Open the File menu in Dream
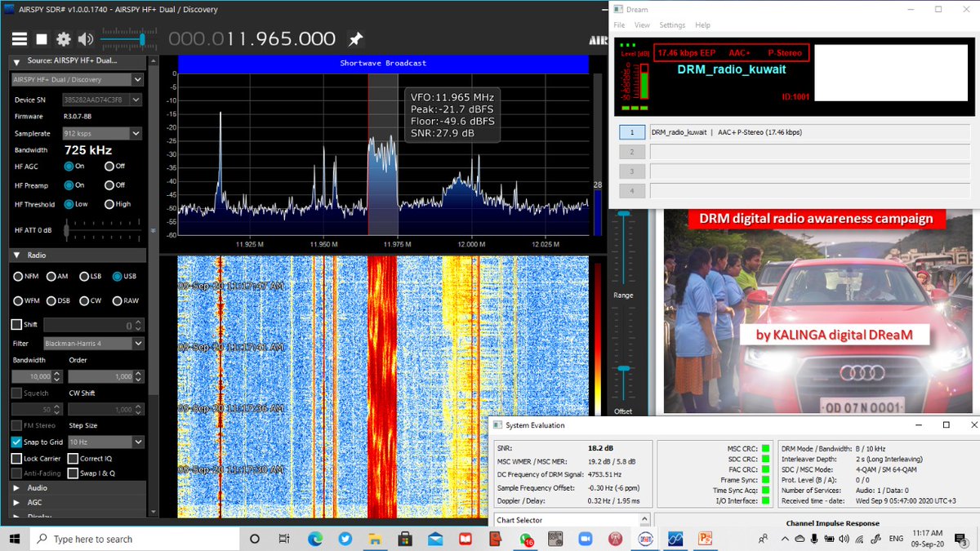Screen dimensions: 980x551 (620, 25)
